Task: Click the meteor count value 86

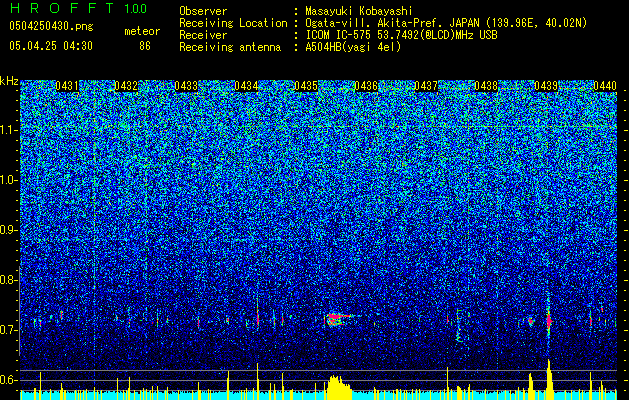Action: point(145,46)
